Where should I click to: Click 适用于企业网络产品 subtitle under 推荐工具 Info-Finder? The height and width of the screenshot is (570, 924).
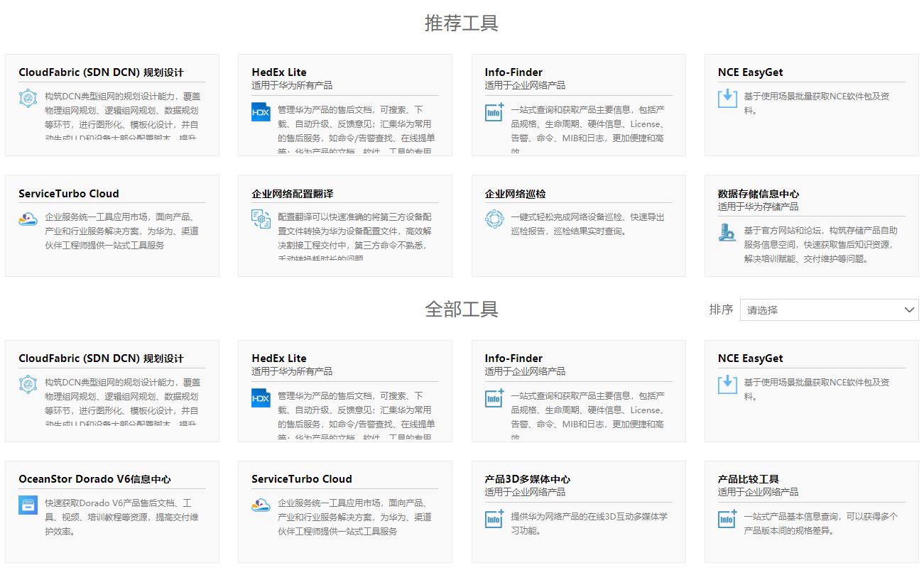526,85
